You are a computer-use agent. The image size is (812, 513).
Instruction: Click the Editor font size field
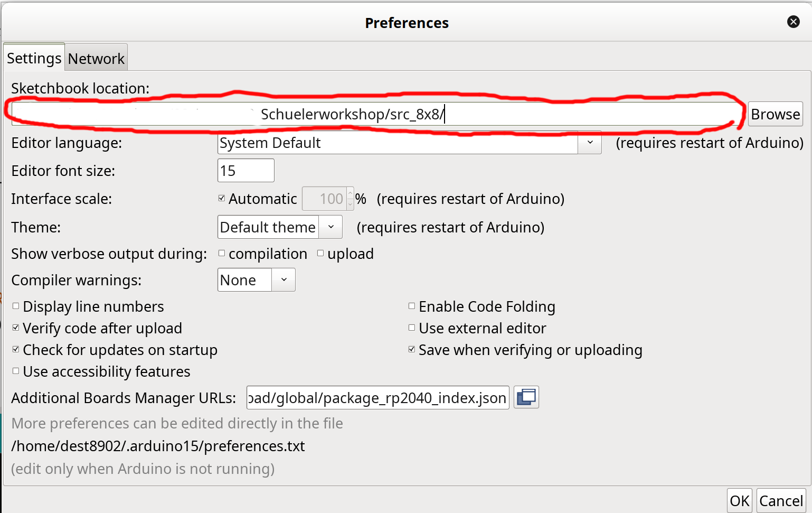[246, 171]
